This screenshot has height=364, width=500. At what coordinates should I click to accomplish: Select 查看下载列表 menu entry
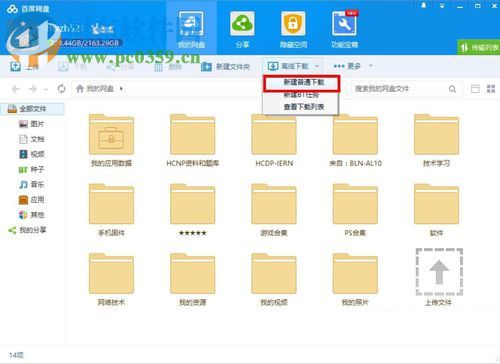[301, 107]
